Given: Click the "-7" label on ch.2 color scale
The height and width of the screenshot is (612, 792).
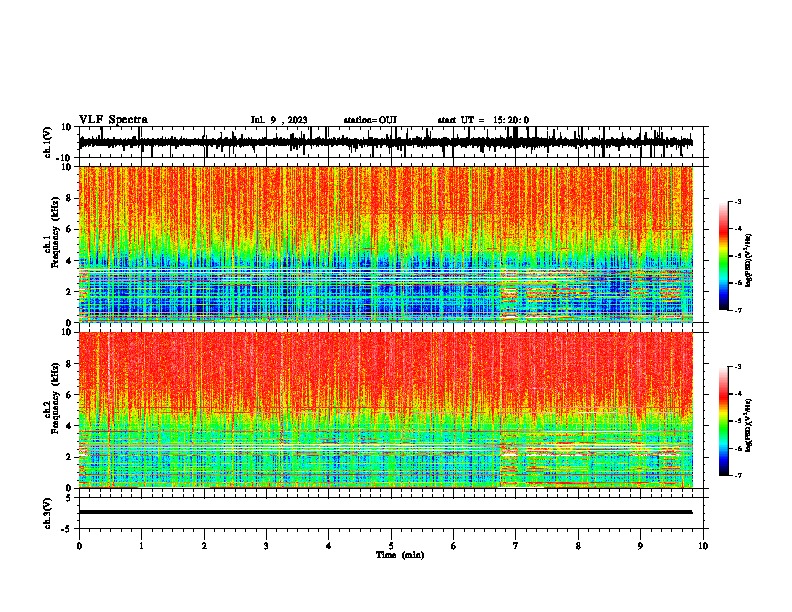Looking at the screenshot, I should tap(737, 475).
